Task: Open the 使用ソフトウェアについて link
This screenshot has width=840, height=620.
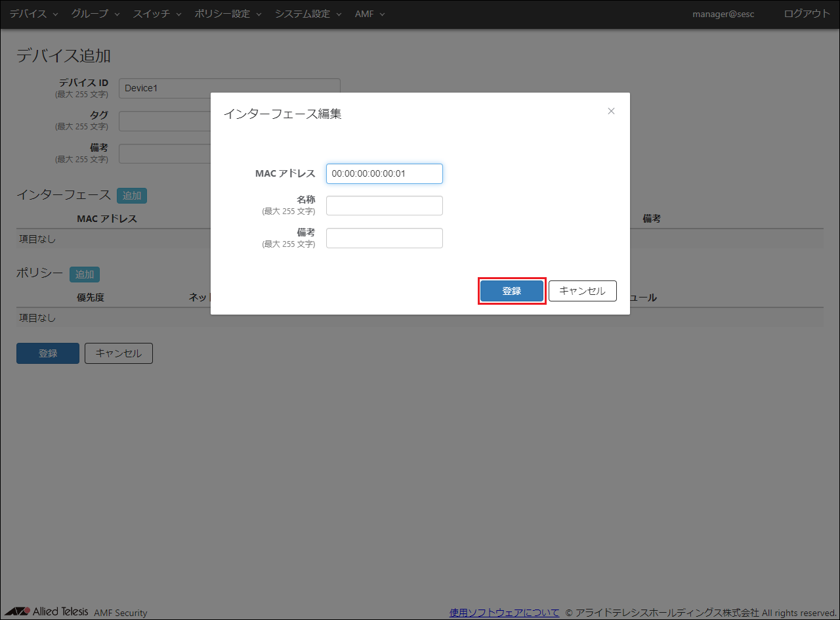Action: (x=504, y=612)
